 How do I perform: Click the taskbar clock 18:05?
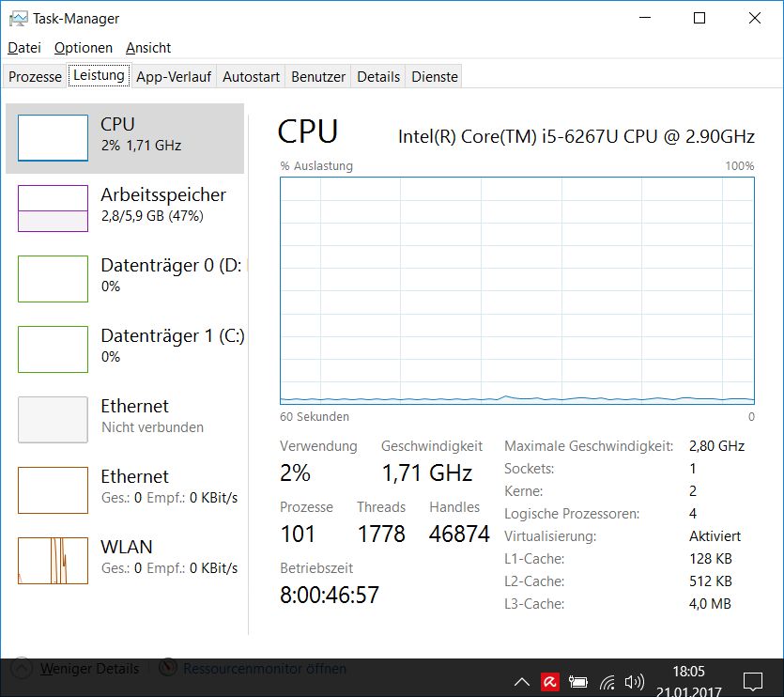click(688, 672)
